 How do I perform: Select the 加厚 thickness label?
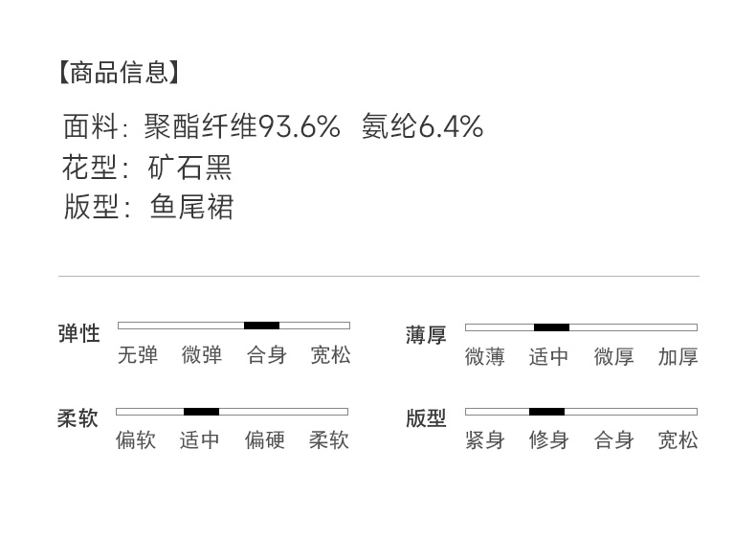coord(678,357)
